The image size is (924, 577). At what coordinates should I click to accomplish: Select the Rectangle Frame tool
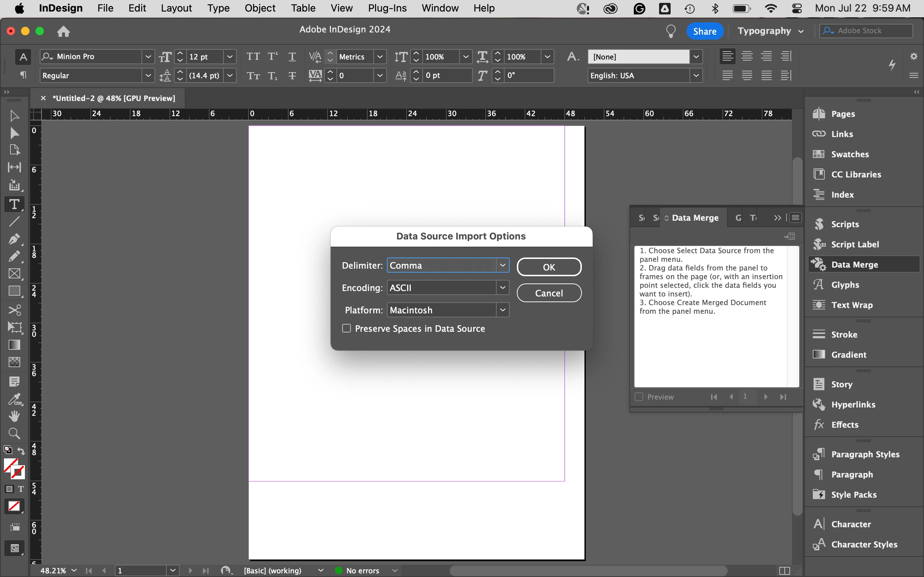(x=14, y=274)
